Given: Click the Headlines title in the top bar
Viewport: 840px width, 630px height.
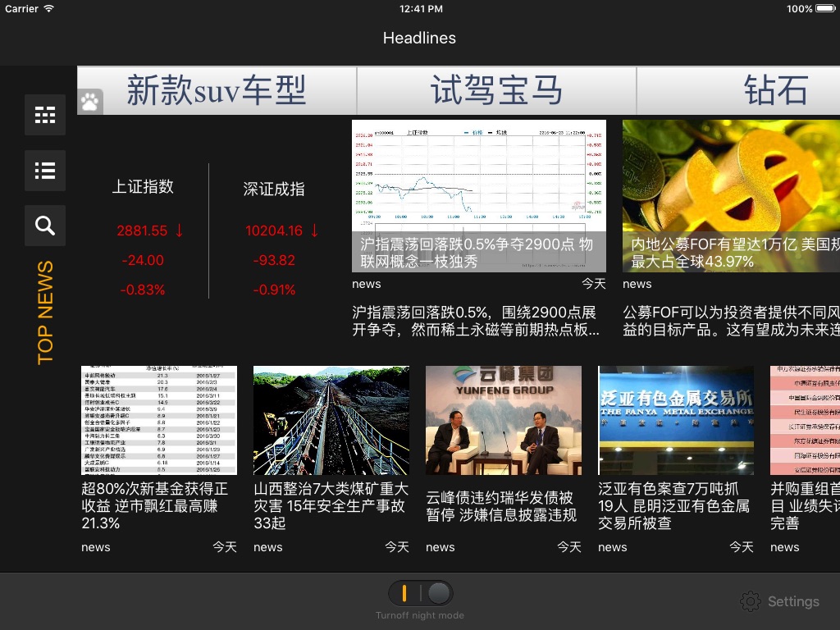Looking at the screenshot, I should coord(419,38).
